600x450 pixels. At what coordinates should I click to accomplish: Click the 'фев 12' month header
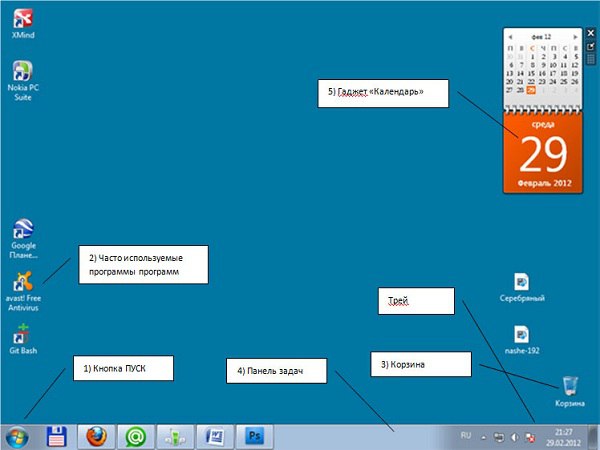click(541, 37)
